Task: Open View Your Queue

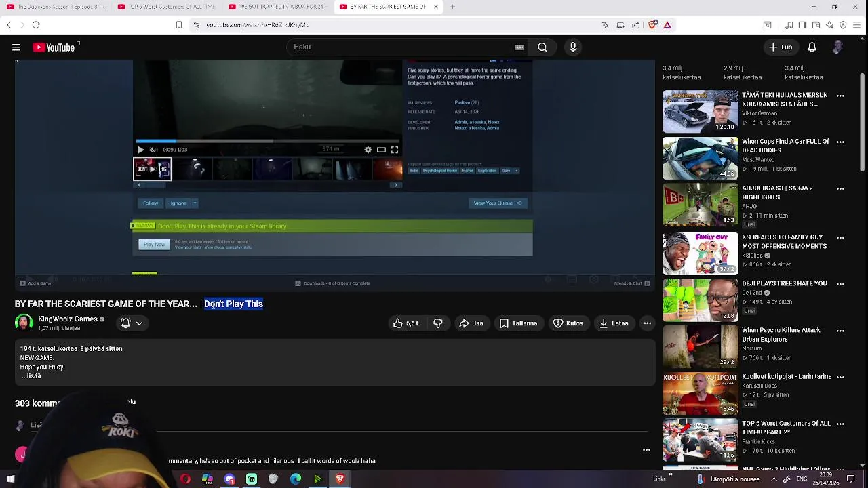Action: (x=498, y=203)
